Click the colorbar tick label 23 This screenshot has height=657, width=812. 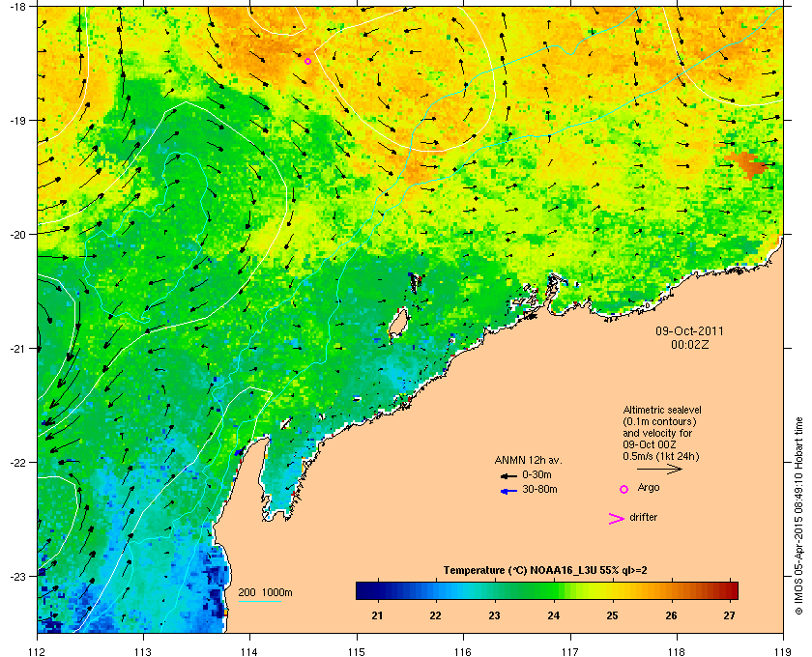[x=495, y=615]
